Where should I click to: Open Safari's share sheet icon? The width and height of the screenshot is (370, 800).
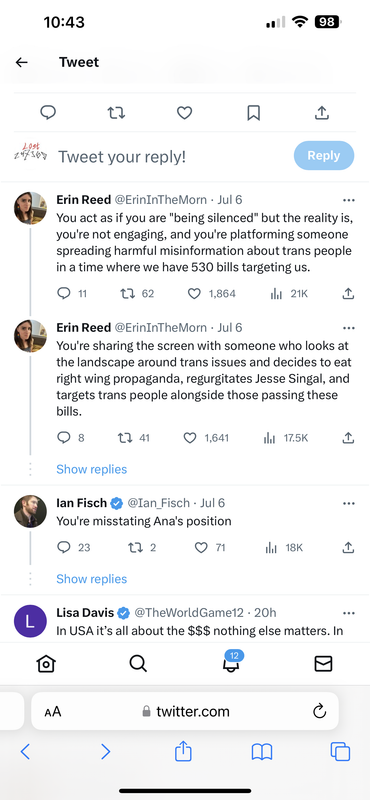183,752
